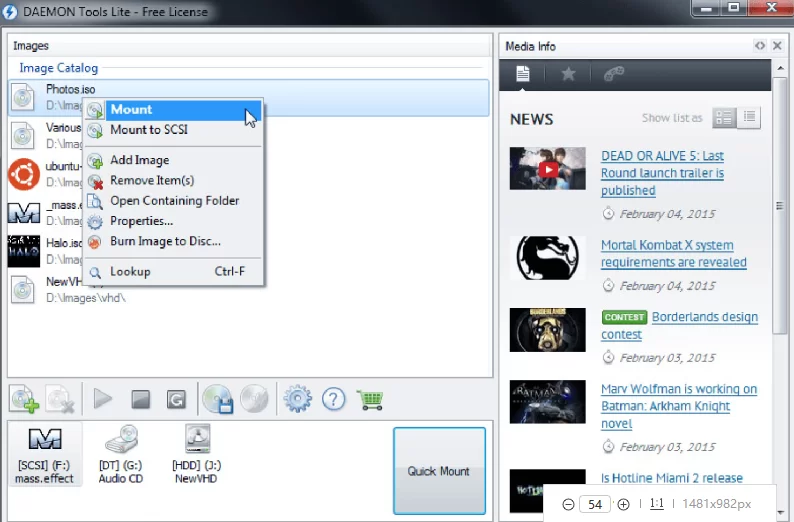Click Add Image in context menu
The image size is (794, 522).
click(x=174, y=160)
